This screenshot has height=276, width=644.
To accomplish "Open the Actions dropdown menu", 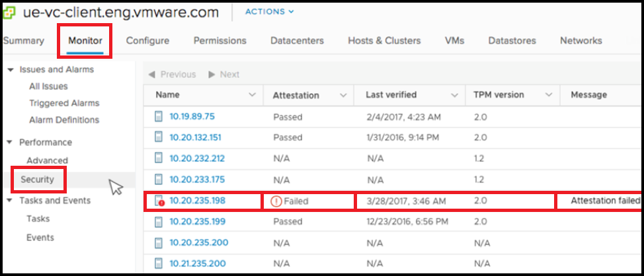I will click(x=269, y=12).
